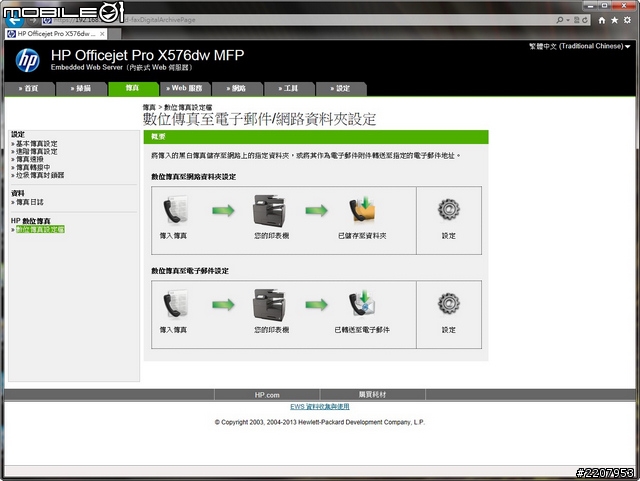The image size is (640, 481).
Task: Open 進階傳真設定 in the sidebar
Action: click(37, 151)
